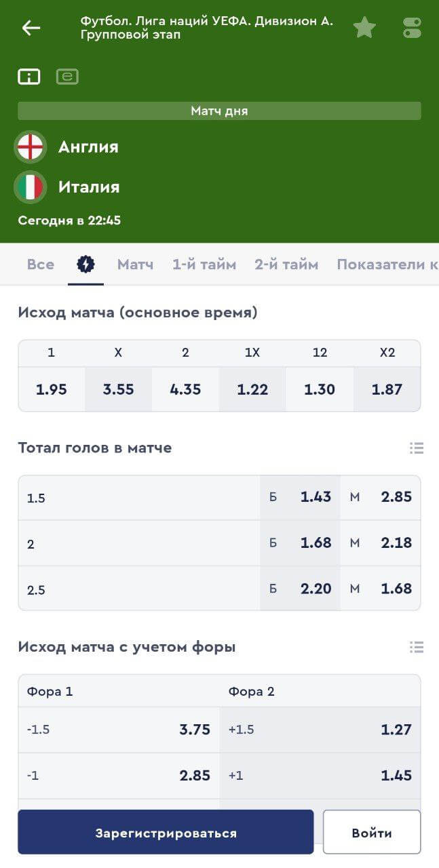439x868 pixels.
Task: Open the 1-й тайм tab
Action: point(204,264)
